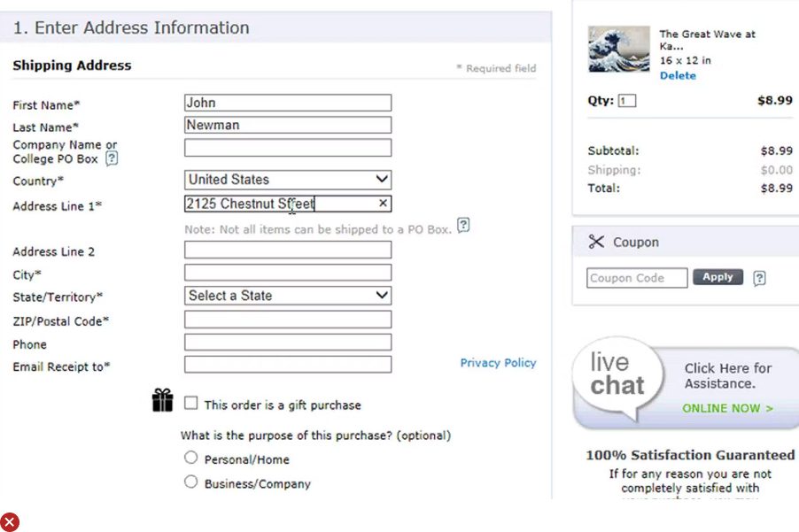799x532 pixels.
Task: Select the Business/Company radio option
Action: (190, 482)
